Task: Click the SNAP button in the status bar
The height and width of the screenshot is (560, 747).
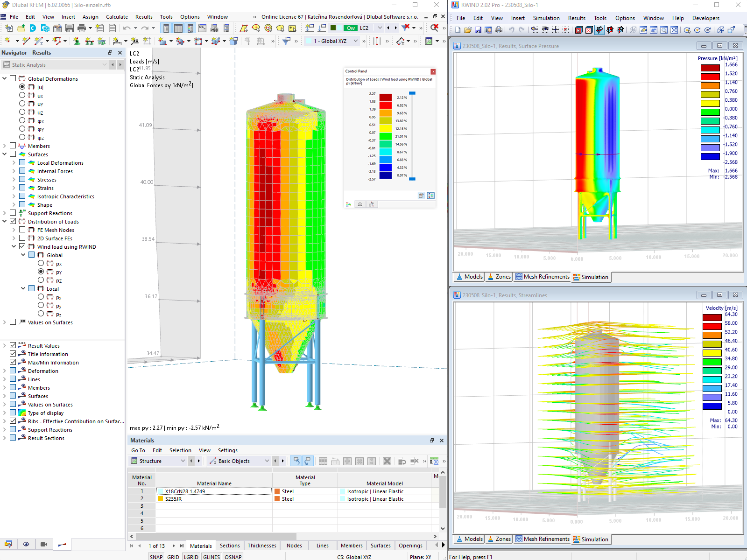Action: 156,557
